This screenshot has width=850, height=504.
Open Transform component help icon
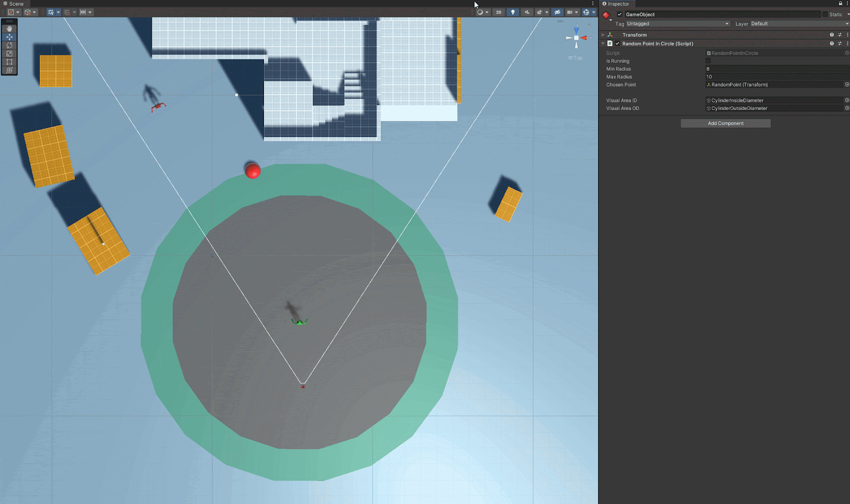pyautogui.click(x=831, y=35)
